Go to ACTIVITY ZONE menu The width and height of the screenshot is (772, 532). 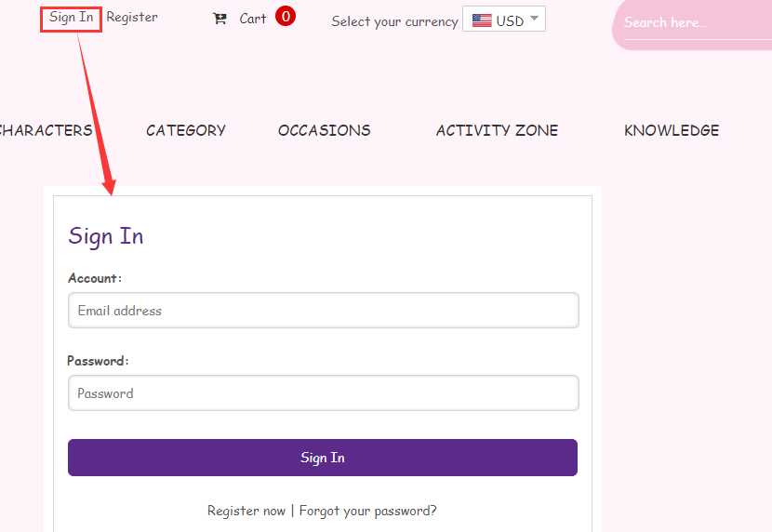[497, 130]
